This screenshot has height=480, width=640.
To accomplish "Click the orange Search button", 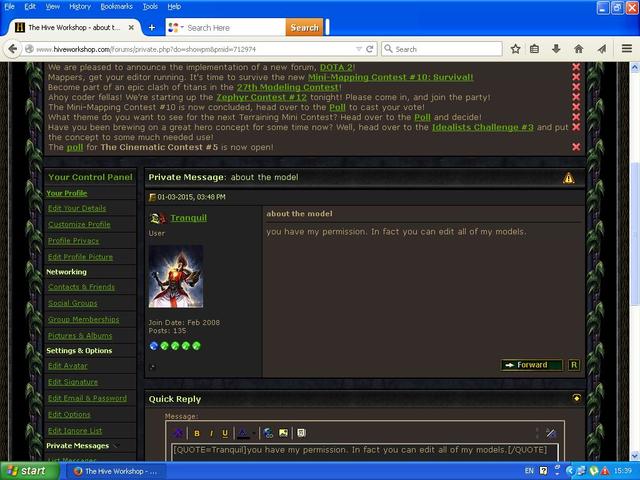I will click(x=304, y=27).
